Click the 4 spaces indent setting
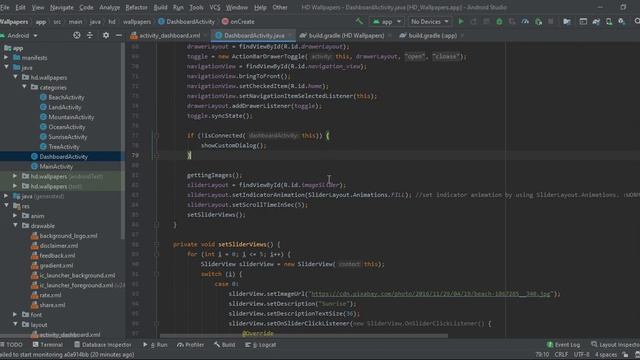The width and height of the screenshot is (640, 360). click(606, 354)
